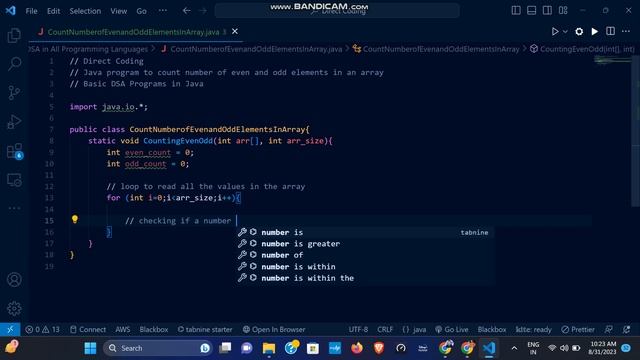Click the taskbar Search box
The width and height of the screenshot is (640, 360).
point(158,348)
